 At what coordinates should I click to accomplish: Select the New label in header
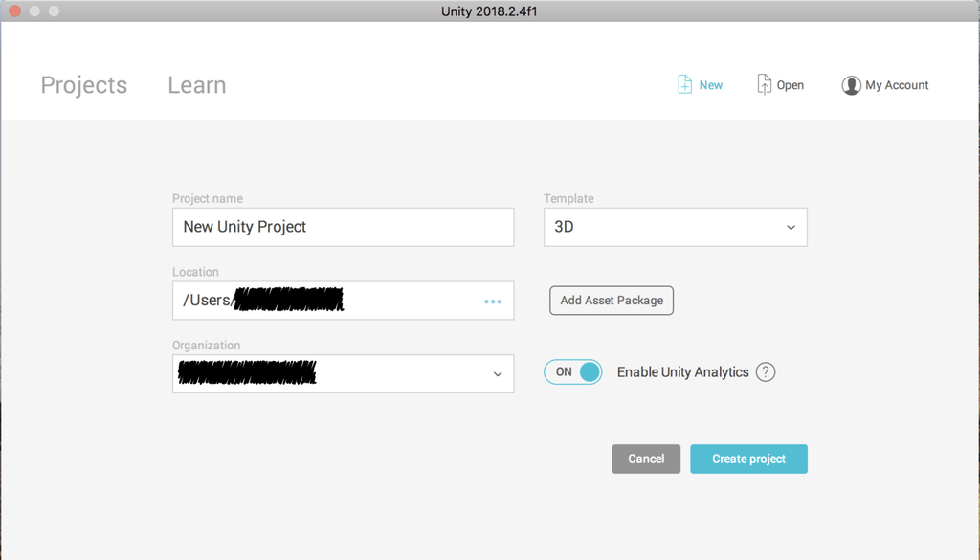tap(711, 85)
